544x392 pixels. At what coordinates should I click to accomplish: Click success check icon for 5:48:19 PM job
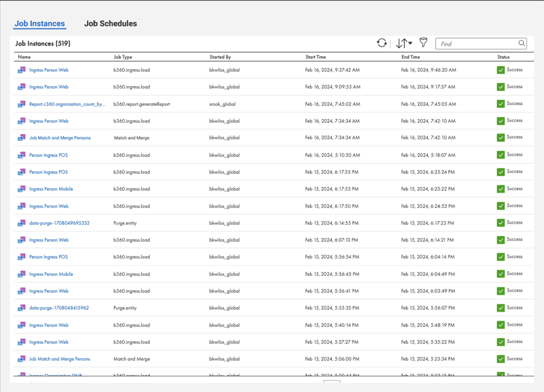[x=500, y=325]
